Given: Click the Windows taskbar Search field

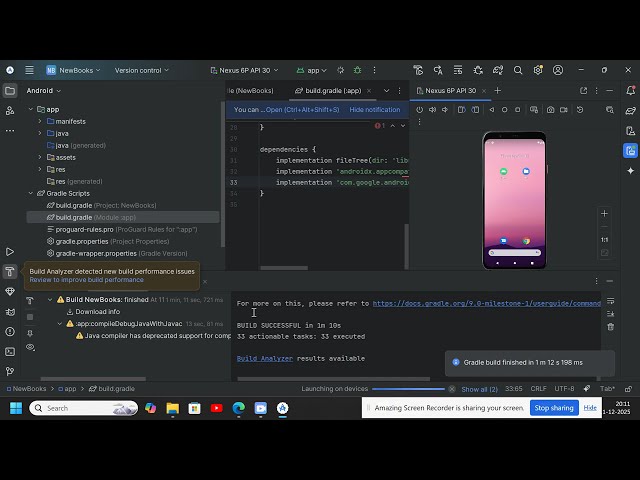Looking at the screenshot, I should 84,408.
